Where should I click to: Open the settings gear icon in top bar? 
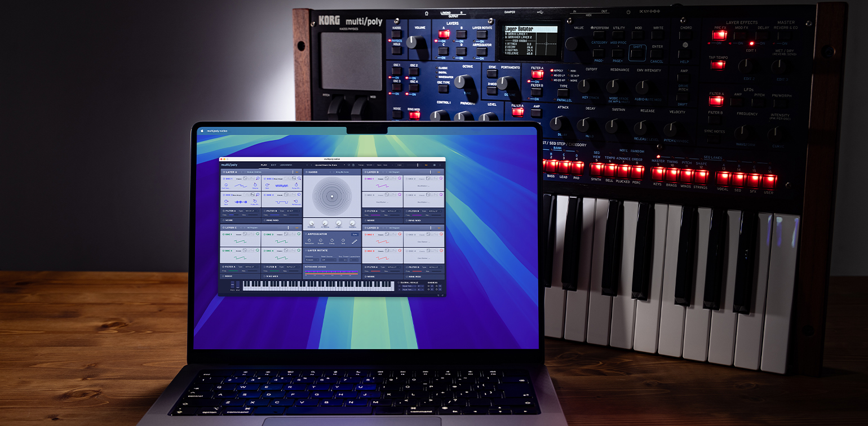click(x=435, y=165)
